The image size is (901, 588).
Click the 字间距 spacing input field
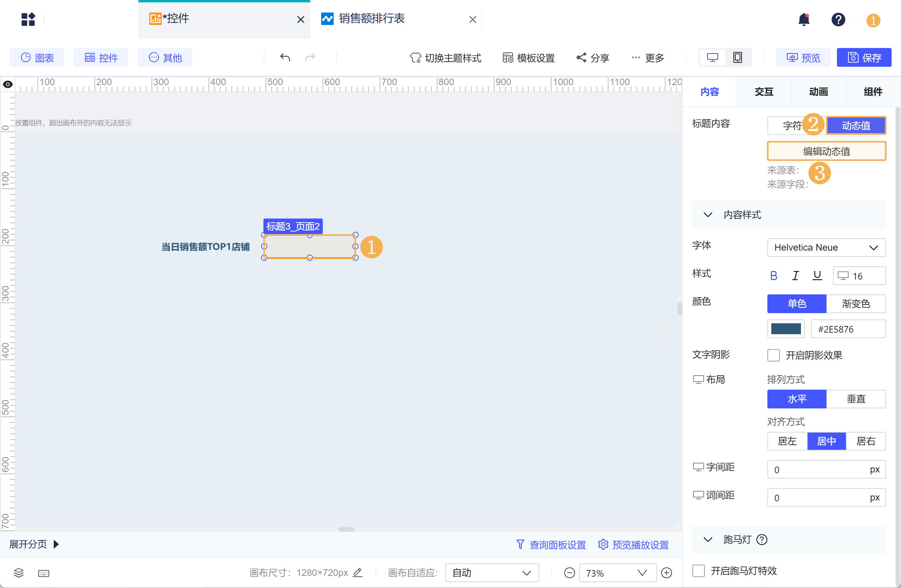click(826, 469)
